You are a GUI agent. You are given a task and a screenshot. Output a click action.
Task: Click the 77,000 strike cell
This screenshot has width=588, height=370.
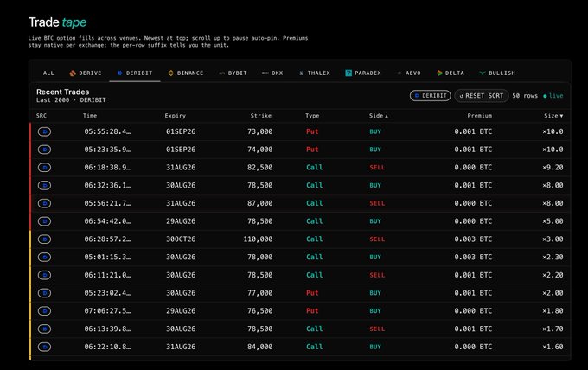260,293
